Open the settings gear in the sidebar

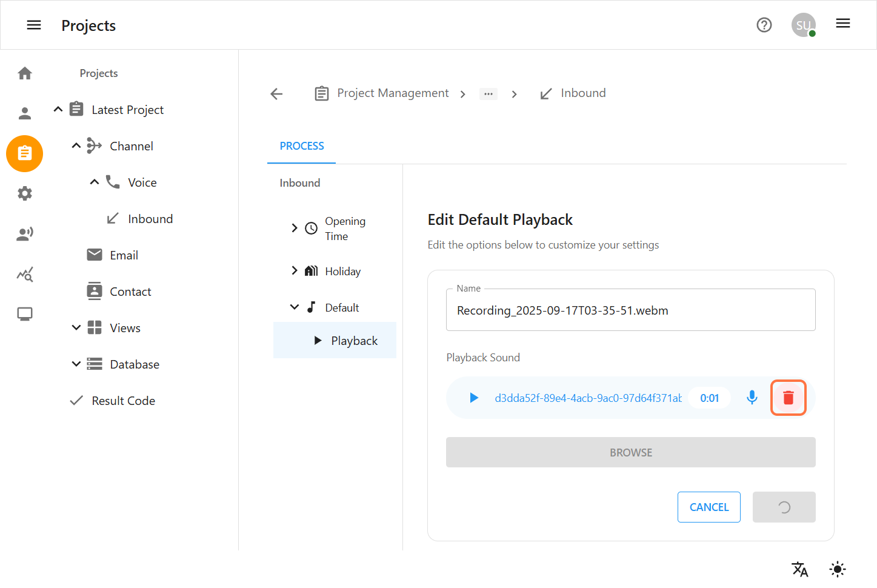pos(25,193)
